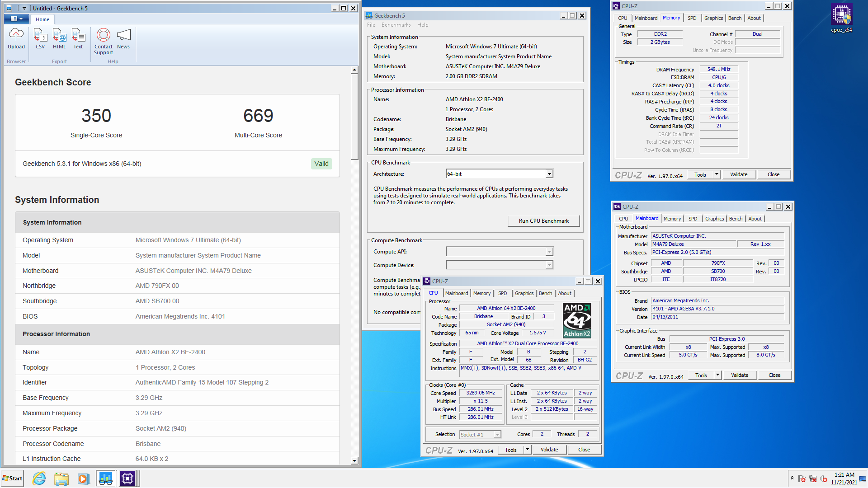Open Bench tab in top CPU-Z Memory window

pos(735,18)
